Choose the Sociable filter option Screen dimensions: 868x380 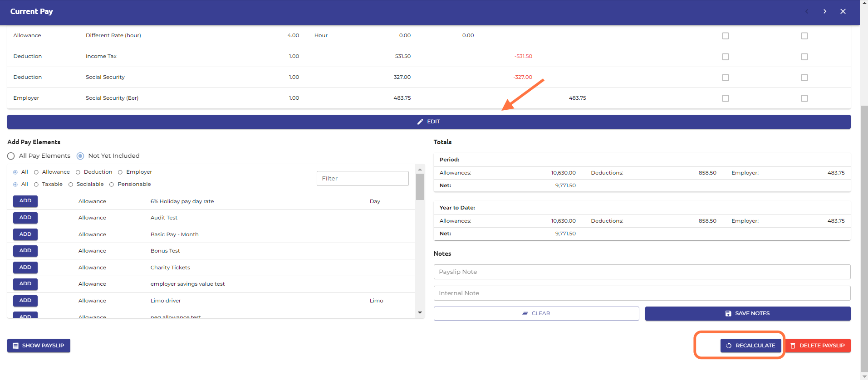71,185
